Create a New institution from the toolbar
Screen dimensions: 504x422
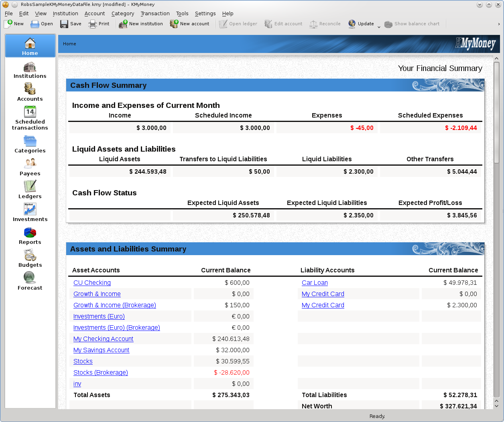point(141,24)
